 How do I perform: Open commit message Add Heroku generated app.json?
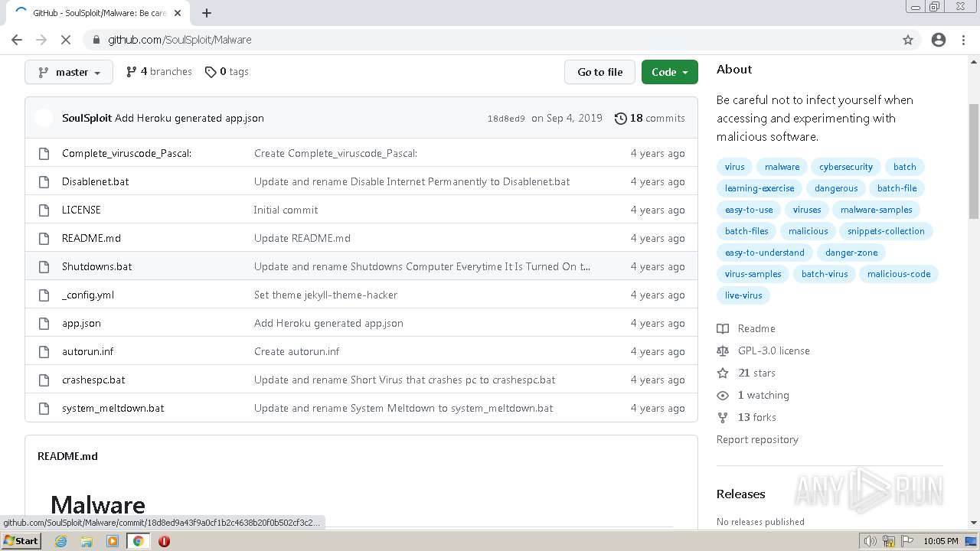tap(189, 118)
